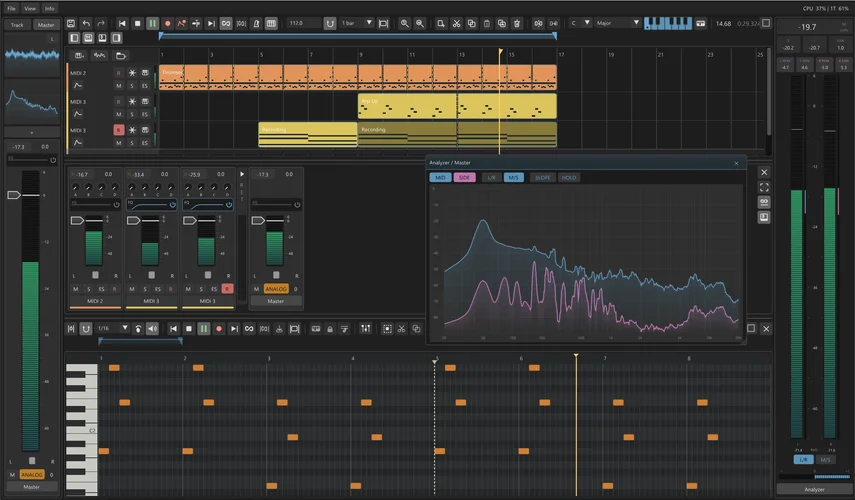This screenshot has width=855, height=500.
Task: Toggle snap magnet in main toolbar
Action: coord(330,23)
